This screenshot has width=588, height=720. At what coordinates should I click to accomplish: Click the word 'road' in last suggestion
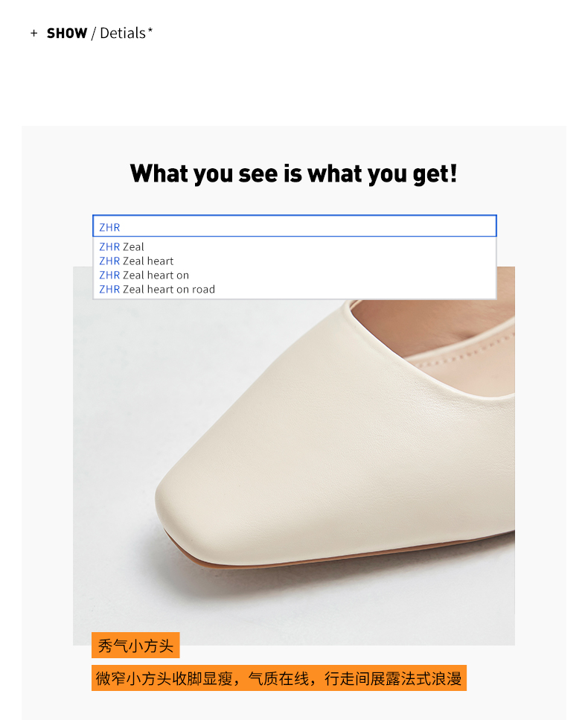pos(203,290)
